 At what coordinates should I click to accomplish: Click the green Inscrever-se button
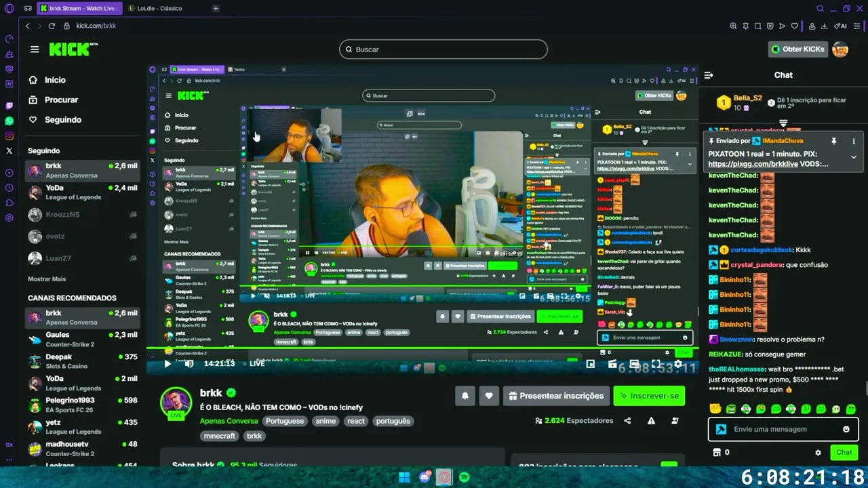click(x=649, y=396)
